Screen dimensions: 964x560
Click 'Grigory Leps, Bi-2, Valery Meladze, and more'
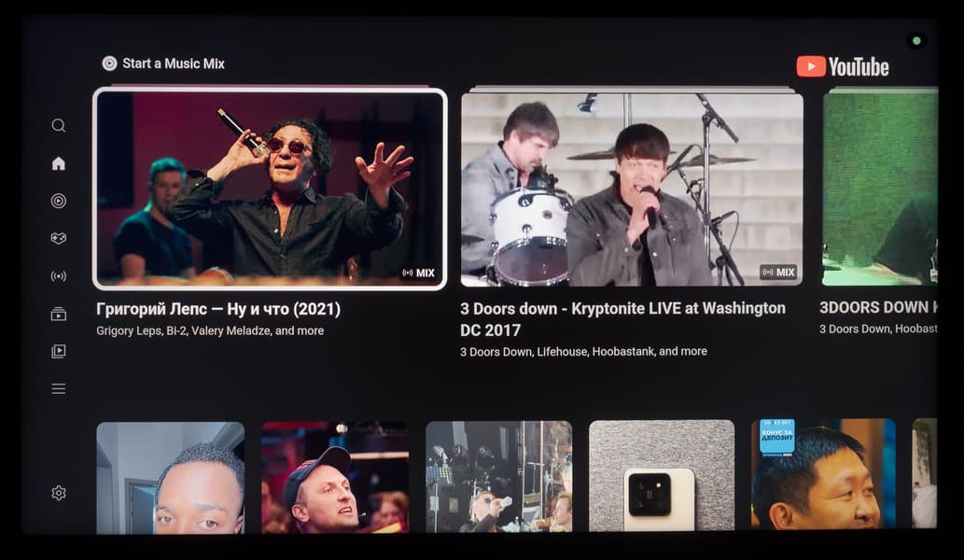pyautogui.click(x=210, y=330)
